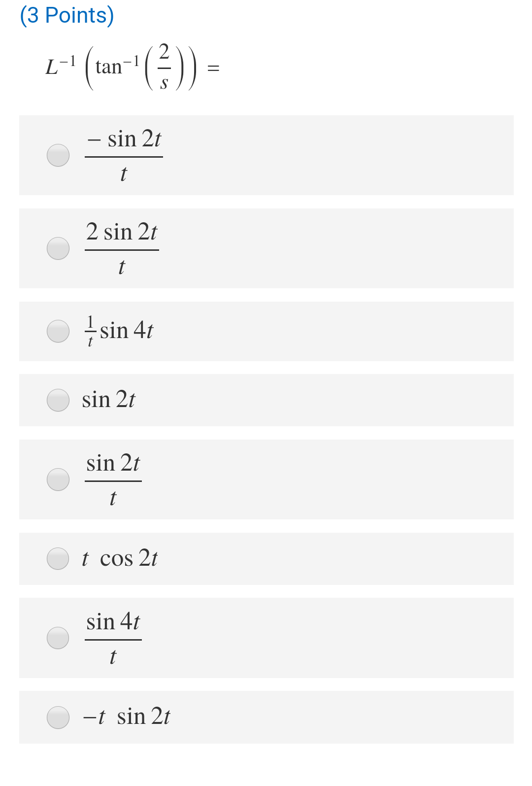Pick the answer −t sin 2t

(x=58, y=718)
